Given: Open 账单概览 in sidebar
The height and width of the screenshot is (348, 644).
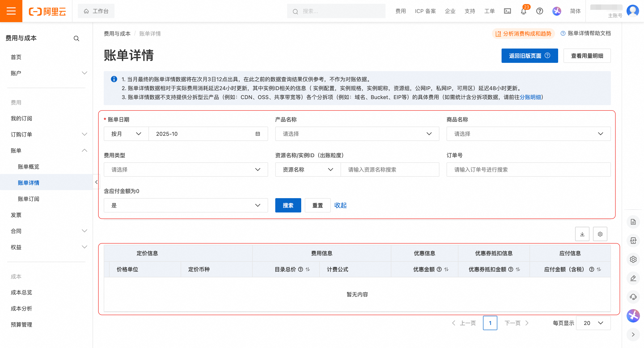Looking at the screenshot, I should pyautogui.click(x=28, y=167).
